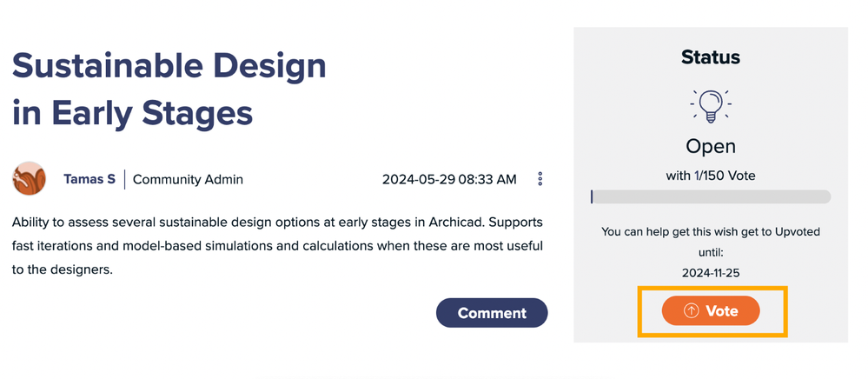Open the three-dot post options menu
The height and width of the screenshot is (379, 868).
pyautogui.click(x=540, y=179)
